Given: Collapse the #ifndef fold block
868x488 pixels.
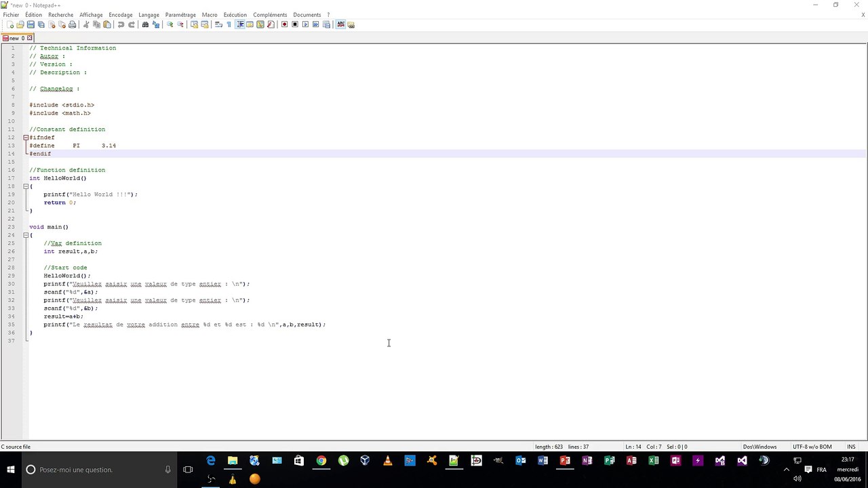Looking at the screenshot, I should click(x=26, y=138).
